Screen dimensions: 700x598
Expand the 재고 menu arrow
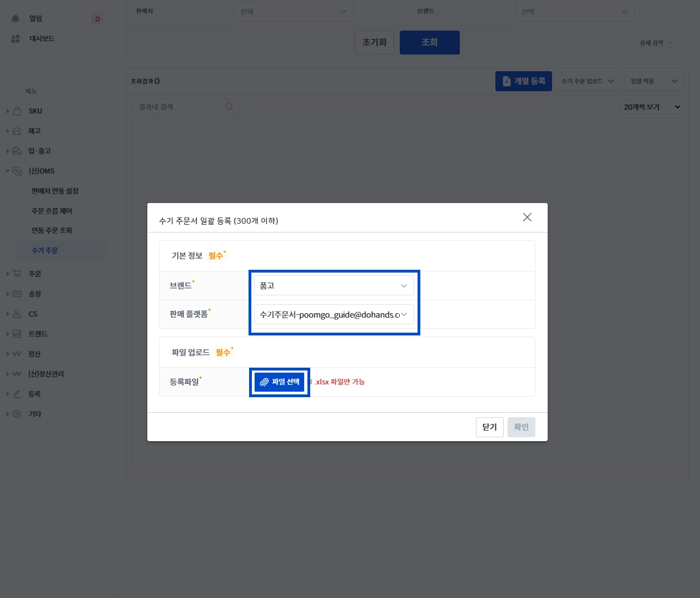click(x=8, y=131)
